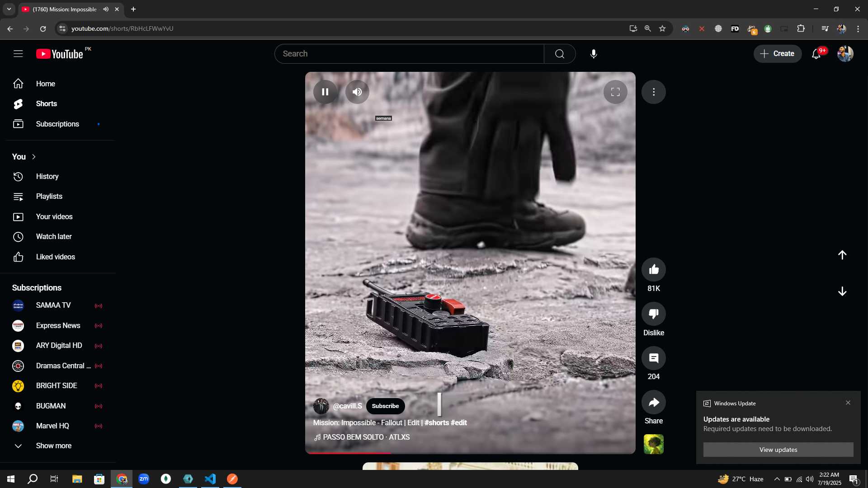The width and height of the screenshot is (868, 488).
Task: Mute the tab audio icon
Action: pos(106,9)
